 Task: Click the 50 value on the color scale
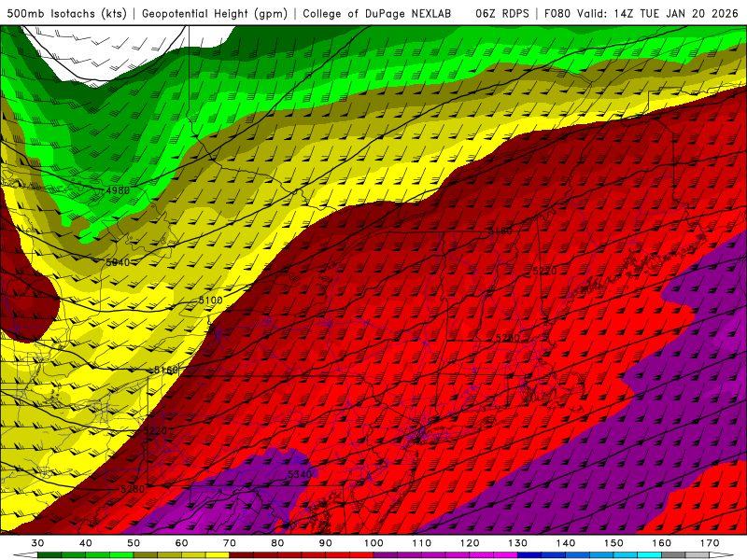(x=134, y=543)
